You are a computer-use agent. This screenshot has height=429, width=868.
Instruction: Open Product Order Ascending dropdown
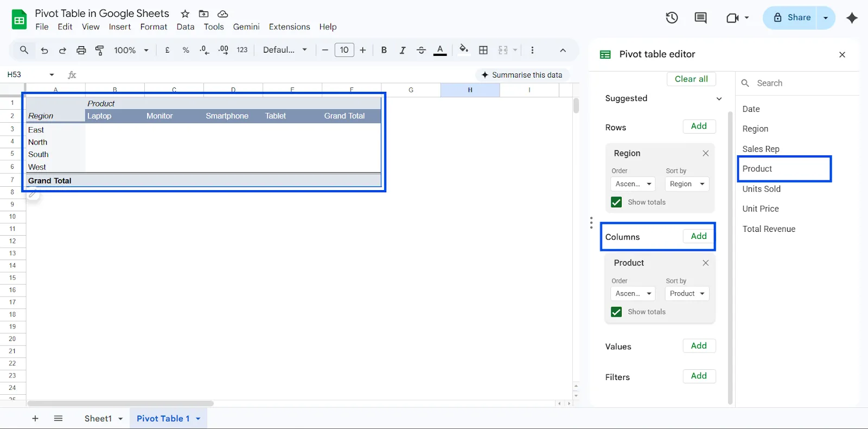click(633, 294)
